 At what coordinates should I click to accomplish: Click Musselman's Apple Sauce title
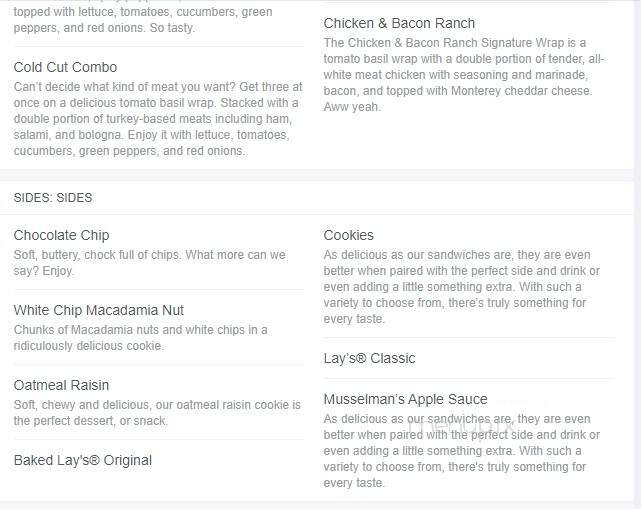[x=405, y=399]
